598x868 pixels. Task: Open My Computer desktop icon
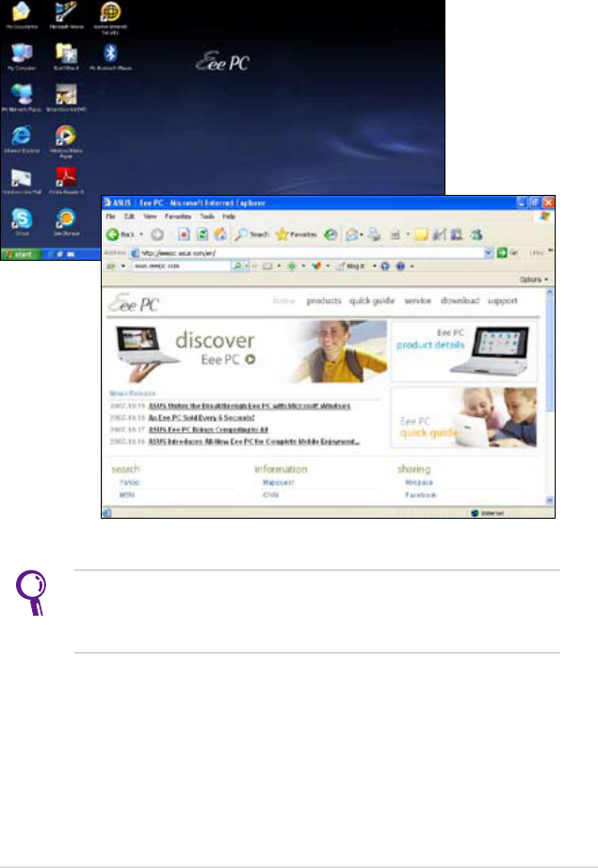22,57
